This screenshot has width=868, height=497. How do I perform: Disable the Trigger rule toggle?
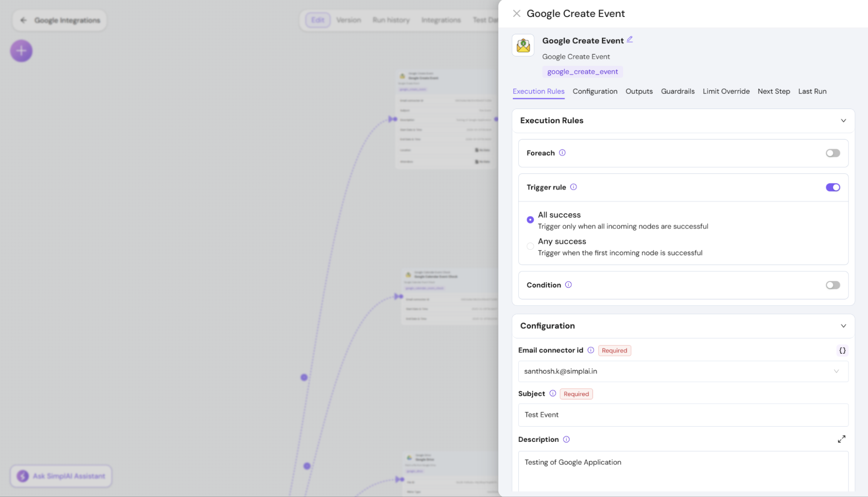[x=833, y=187]
